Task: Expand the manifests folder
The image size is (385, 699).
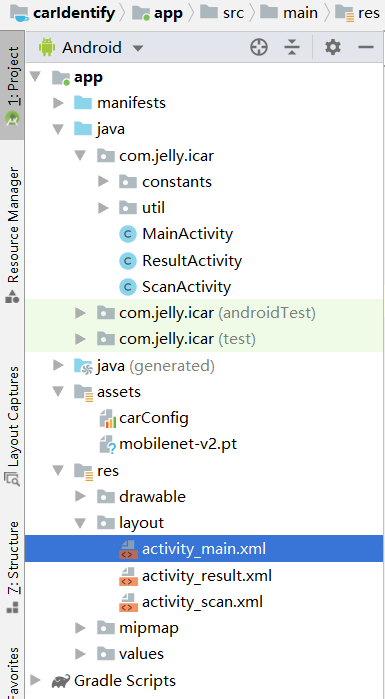Action: pos(58,103)
